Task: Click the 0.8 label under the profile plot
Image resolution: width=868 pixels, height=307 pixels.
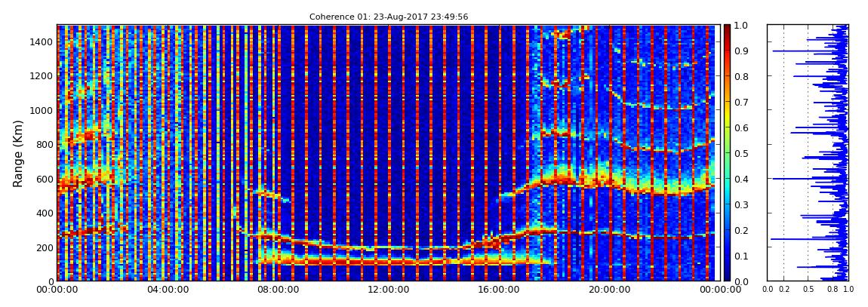Action: coord(832,290)
